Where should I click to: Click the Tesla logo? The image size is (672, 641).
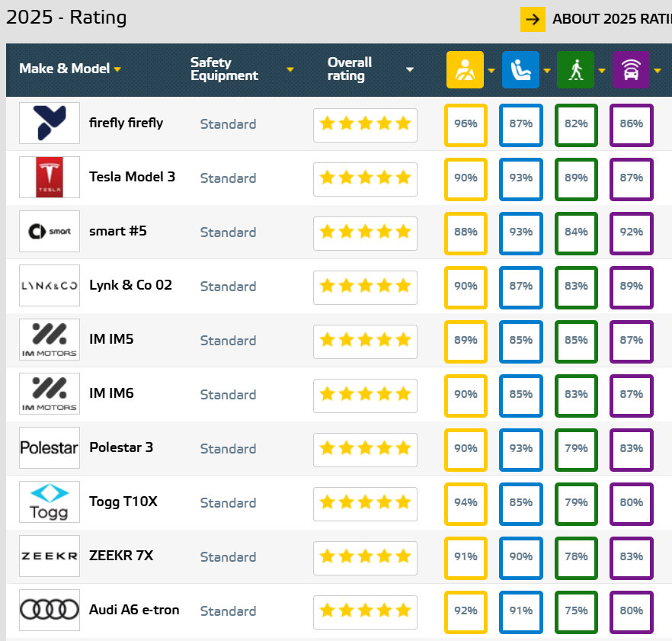pos(50,178)
